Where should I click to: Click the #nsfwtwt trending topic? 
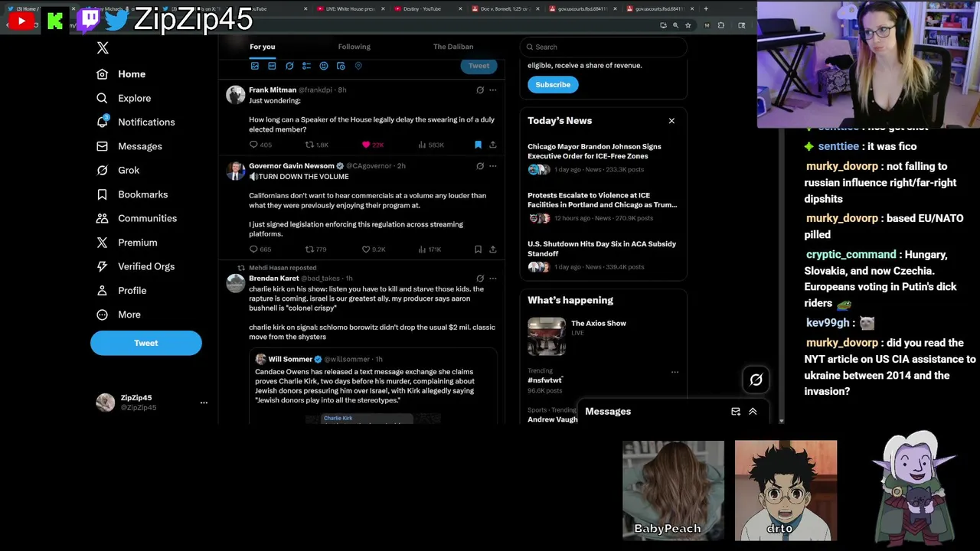pos(545,380)
